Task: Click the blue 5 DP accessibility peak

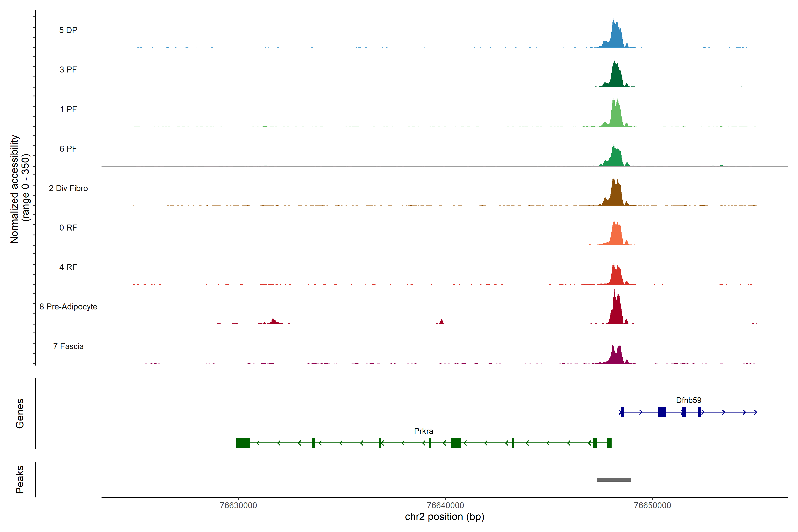Action: [616, 37]
